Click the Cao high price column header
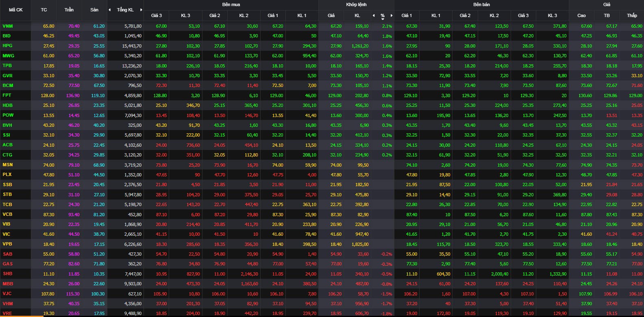Screen dimensions: 644x317 click(581, 15)
